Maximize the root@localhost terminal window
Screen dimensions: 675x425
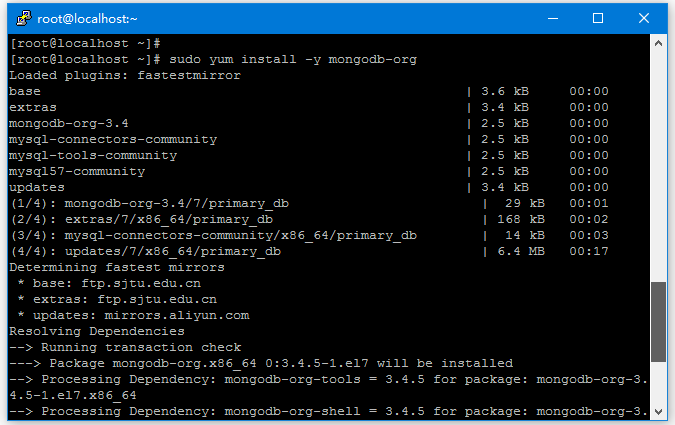(598, 17)
